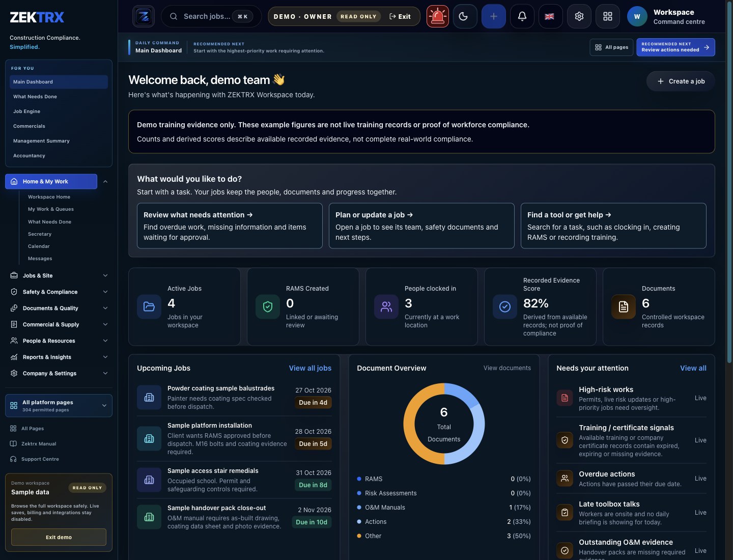Viewport: 733px width, 560px height.
Task: Open My Work & Queues sub-item
Action: coord(51,209)
